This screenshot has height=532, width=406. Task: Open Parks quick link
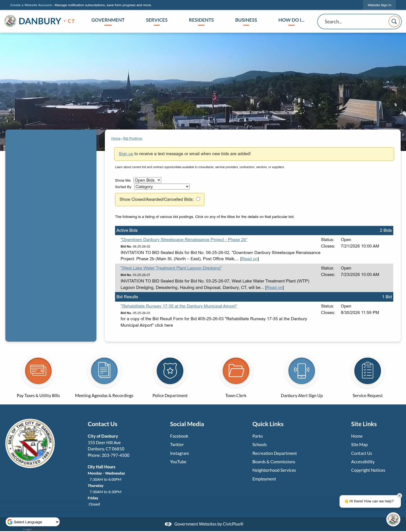tap(257, 436)
